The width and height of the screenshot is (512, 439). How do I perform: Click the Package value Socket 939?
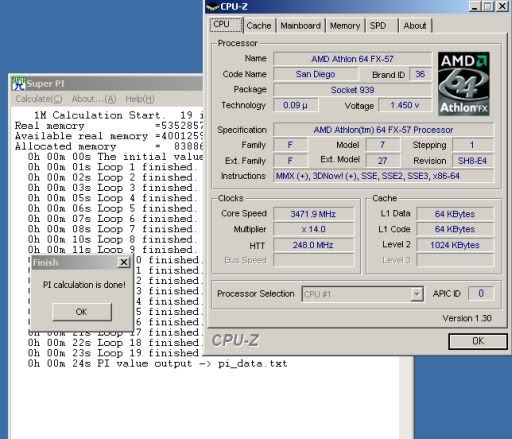click(x=352, y=90)
